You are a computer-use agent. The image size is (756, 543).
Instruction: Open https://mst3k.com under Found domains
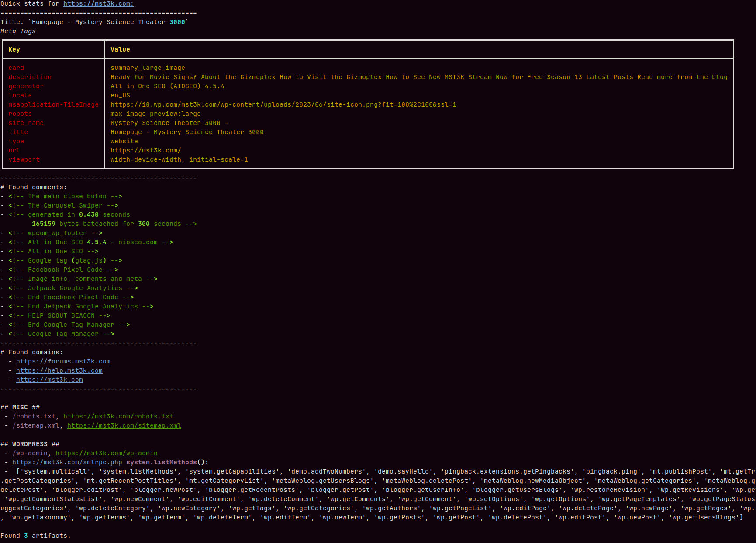tap(49, 380)
